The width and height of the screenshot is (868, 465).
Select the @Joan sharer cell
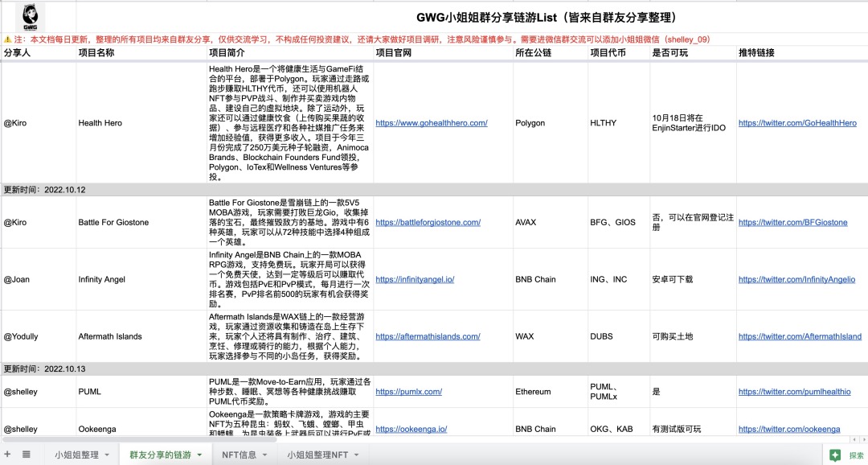coord(39,279)
